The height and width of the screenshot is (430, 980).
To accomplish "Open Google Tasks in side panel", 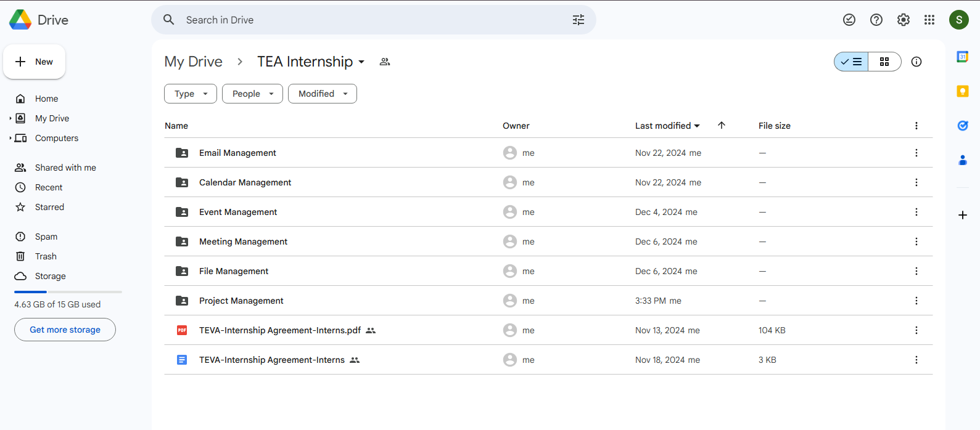I will [962, 126].
